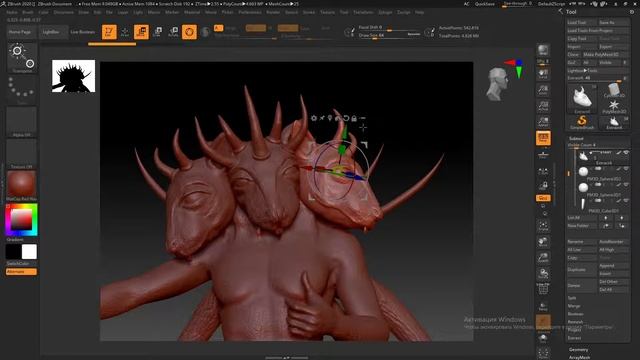640x360 pixels.
Task: Hide the PM3D_Sphere3D1 subtool eye
Action: click(x=626, y=184)
